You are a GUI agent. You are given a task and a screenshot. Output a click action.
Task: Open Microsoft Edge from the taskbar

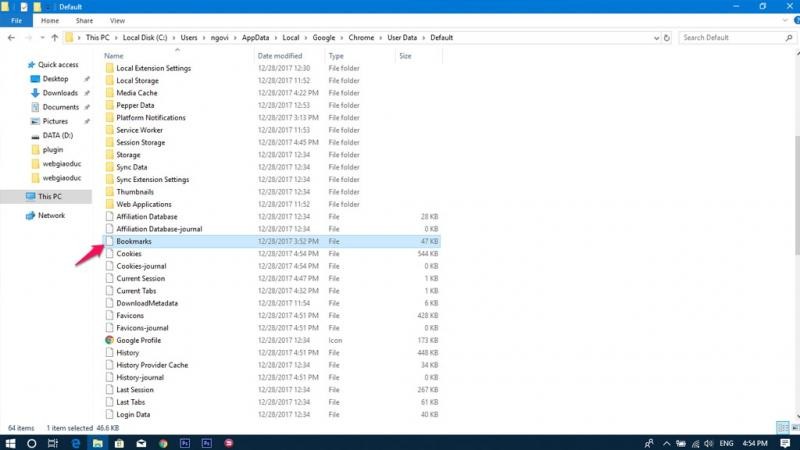pyautogui.click(x=75, y=441)
